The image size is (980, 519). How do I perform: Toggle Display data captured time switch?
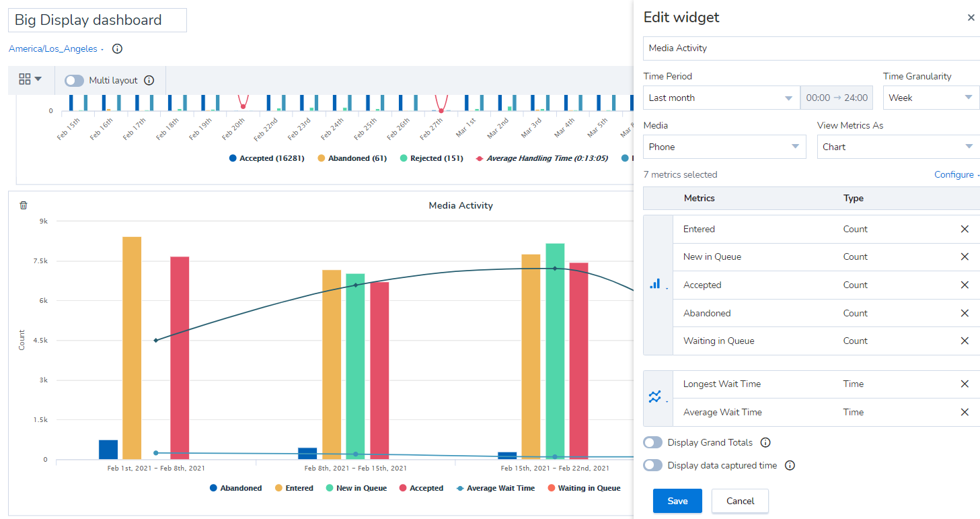652,465
